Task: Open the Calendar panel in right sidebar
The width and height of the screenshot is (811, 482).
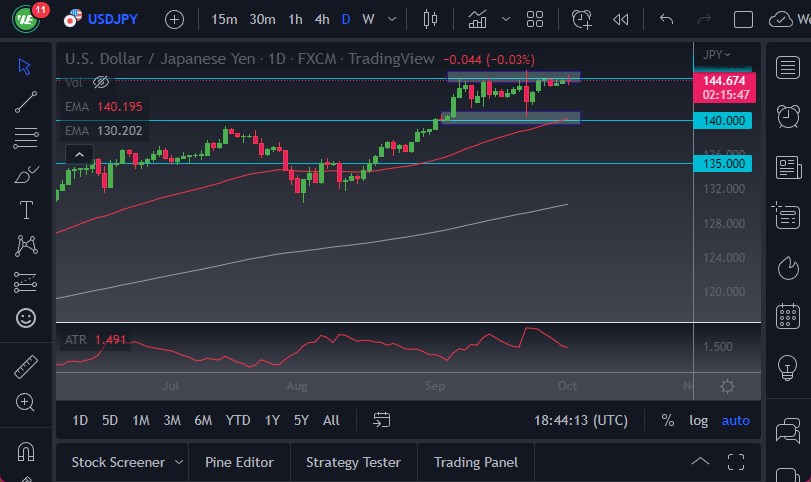Action: (x=788, y=316)
